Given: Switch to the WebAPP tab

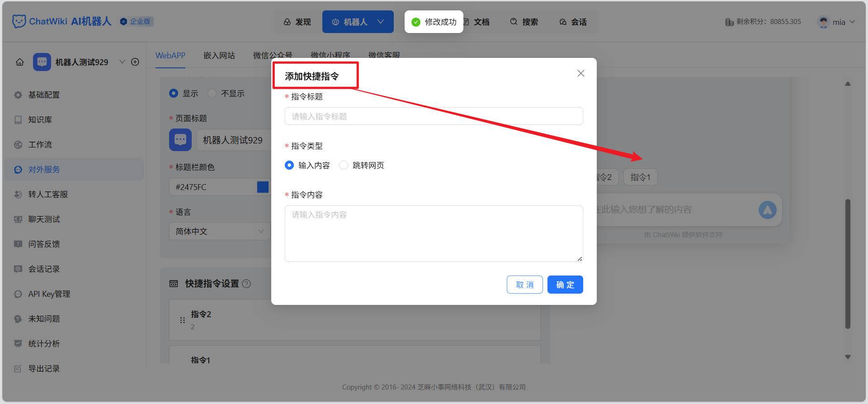Looking at the screenshot, I should pos(170,56).
